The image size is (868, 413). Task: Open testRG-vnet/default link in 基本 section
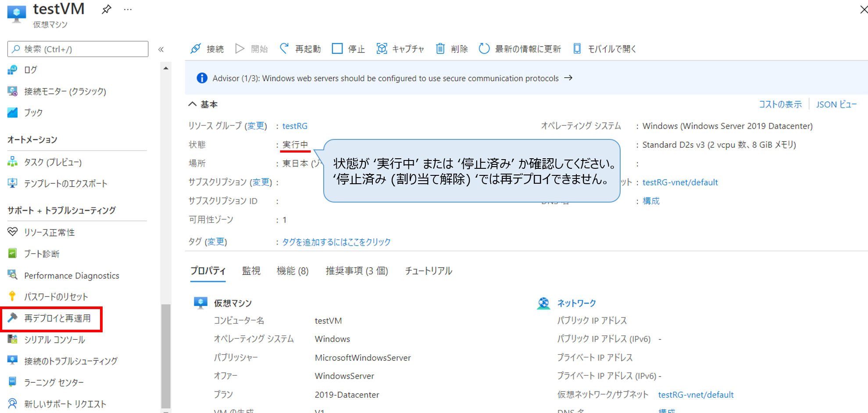click(680, 182)
